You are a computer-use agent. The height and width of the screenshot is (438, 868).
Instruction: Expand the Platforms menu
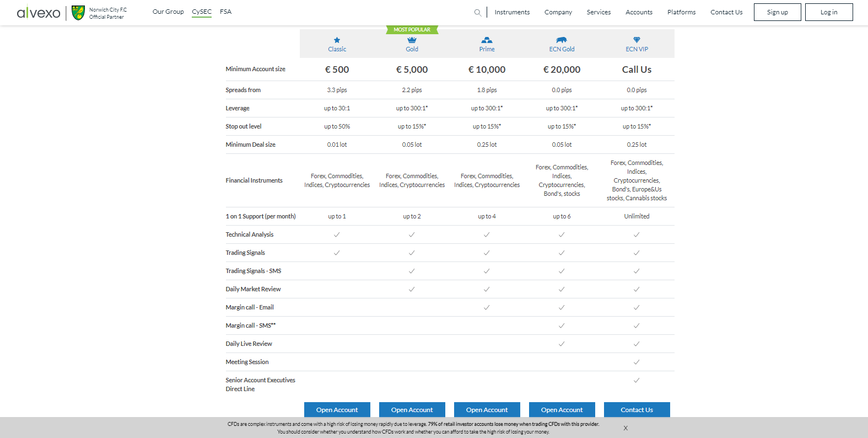click(681, 12)
